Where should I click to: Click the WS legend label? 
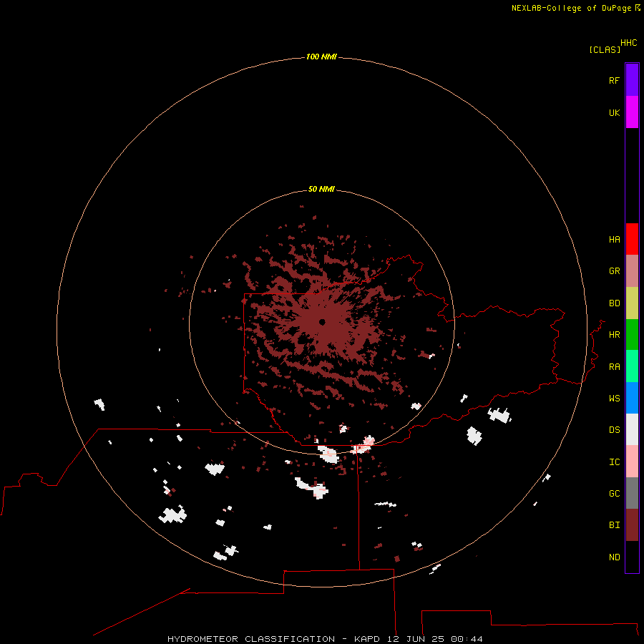614,399
